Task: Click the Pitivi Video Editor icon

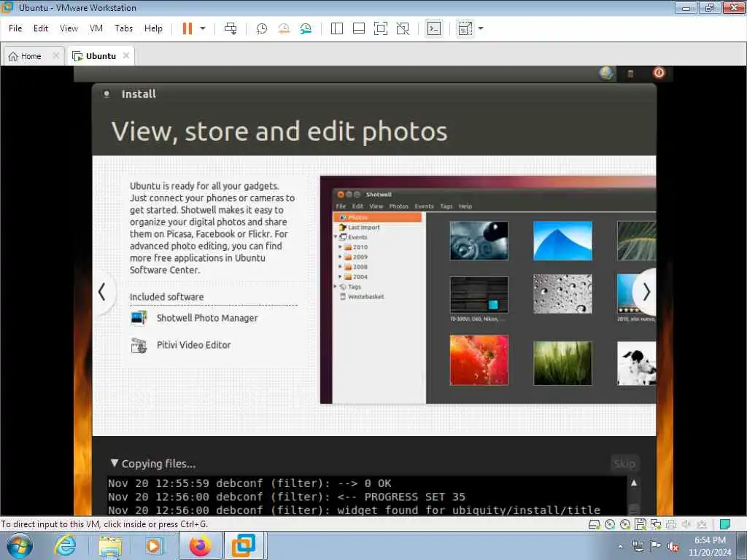Action: point(139,345)
